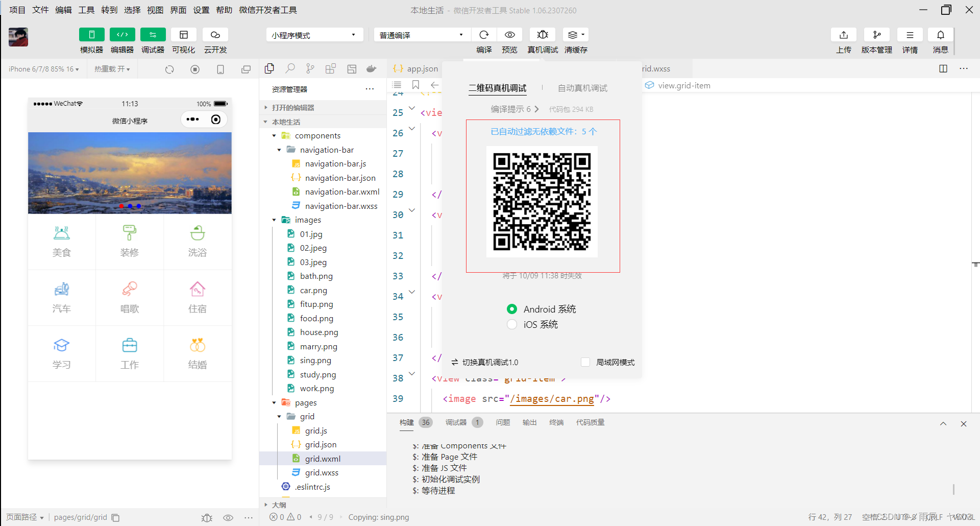The image size is (980, 526).
Task: Open the 热重载 开 hot reload dropdown
Action: point(112,69)
